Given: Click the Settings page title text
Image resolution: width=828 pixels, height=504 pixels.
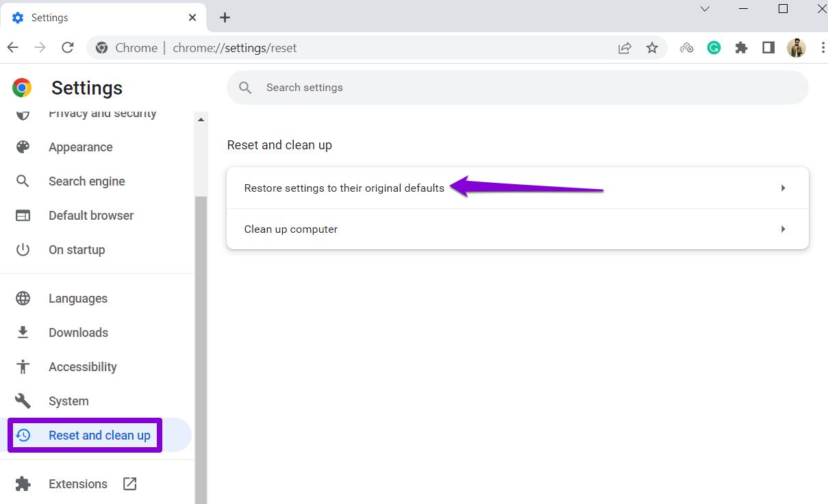Looking at the screenshot, I should (x=87, y=88).
